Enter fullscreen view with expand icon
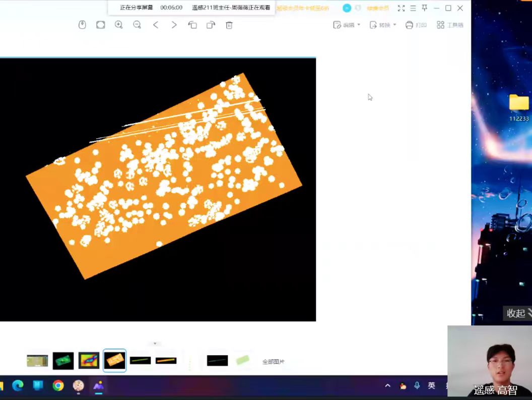The image size is (532, 400). 401,8
